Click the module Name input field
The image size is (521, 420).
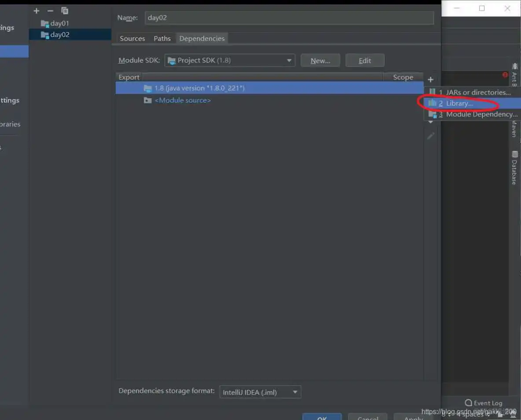(289, 18)
